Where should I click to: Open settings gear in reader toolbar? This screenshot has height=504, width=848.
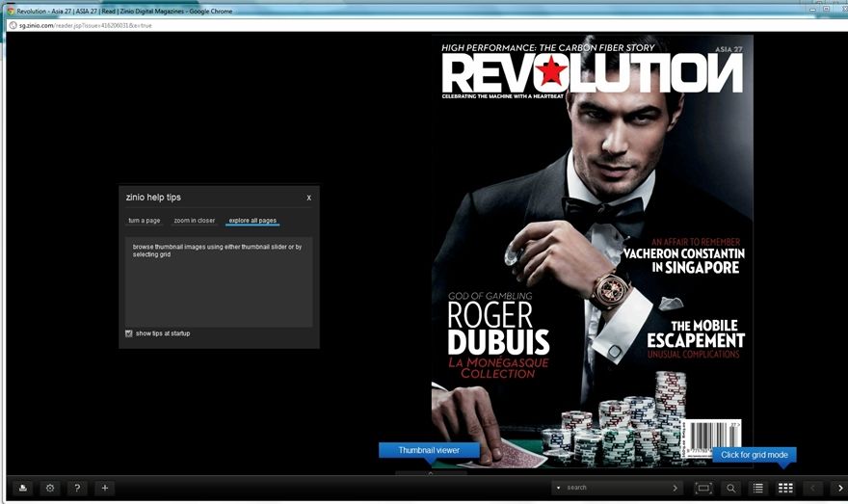(50, 488)
